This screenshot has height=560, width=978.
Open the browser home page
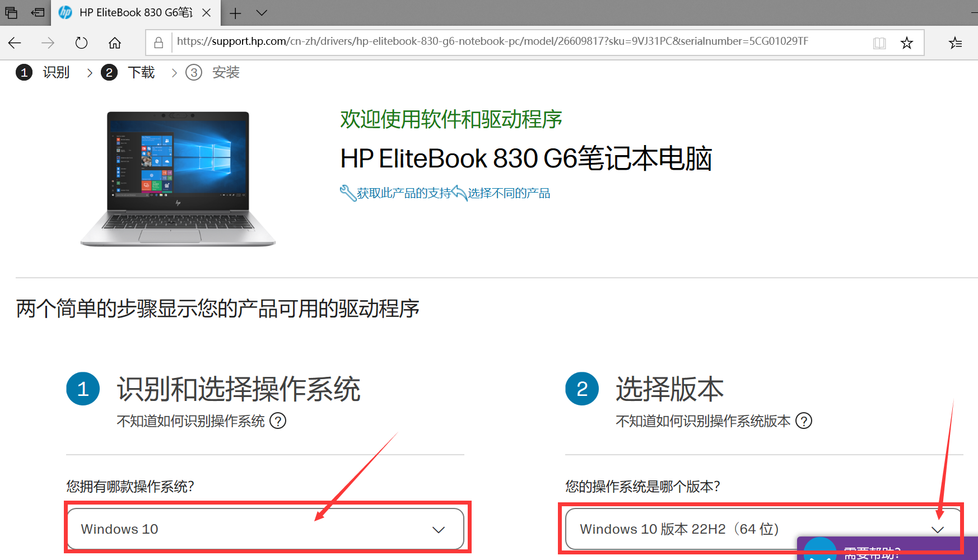(115, 43)
